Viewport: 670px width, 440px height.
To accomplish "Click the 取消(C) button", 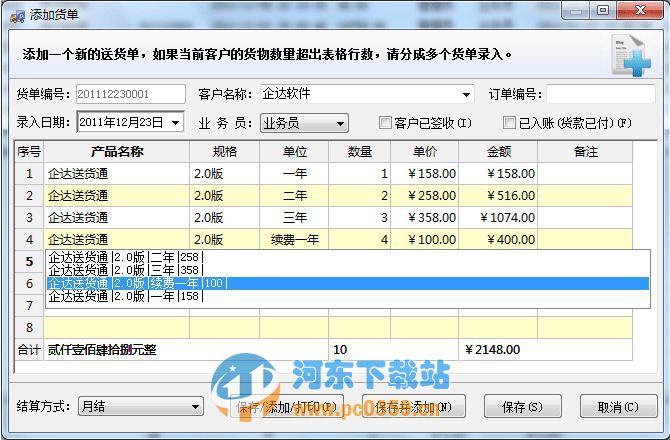I will [618, 407].
